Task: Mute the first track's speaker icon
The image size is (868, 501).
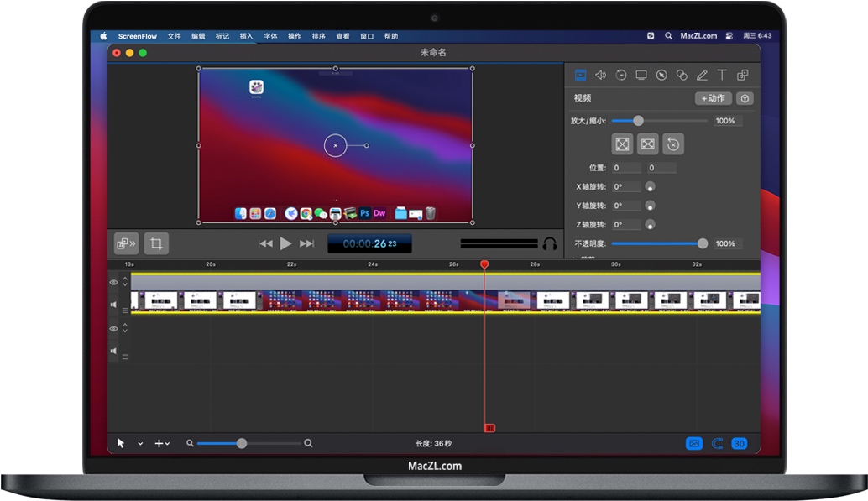Action: [114, 305]
